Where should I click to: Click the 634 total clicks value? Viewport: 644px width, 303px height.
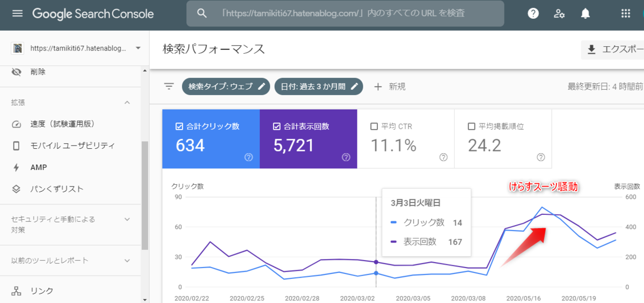click(191, 146)
